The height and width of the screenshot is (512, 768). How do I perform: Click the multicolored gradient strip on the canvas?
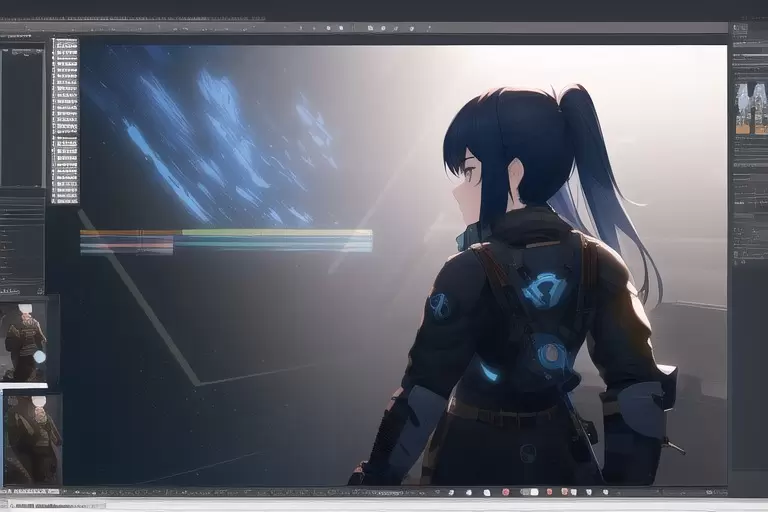[226, 241]
